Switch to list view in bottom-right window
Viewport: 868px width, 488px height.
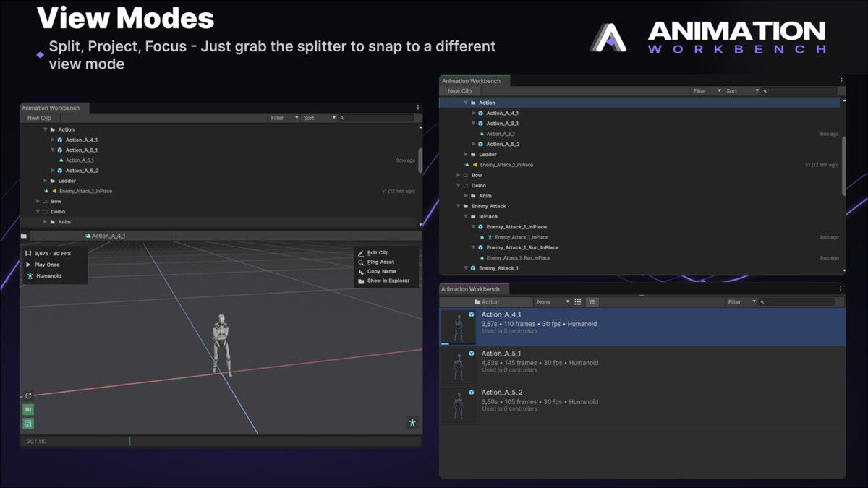click(x=592, y=302)
